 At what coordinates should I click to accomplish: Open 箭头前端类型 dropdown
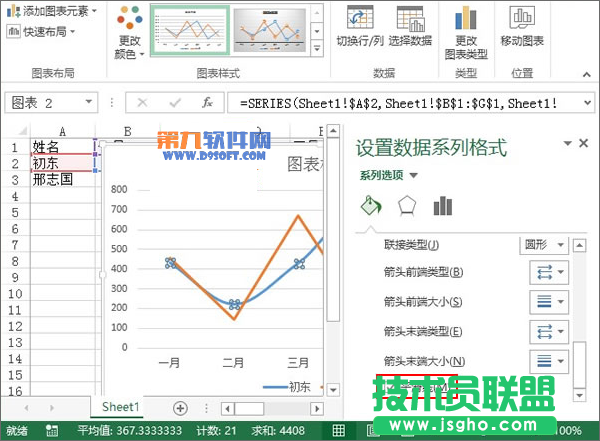(x=549, y=272)
